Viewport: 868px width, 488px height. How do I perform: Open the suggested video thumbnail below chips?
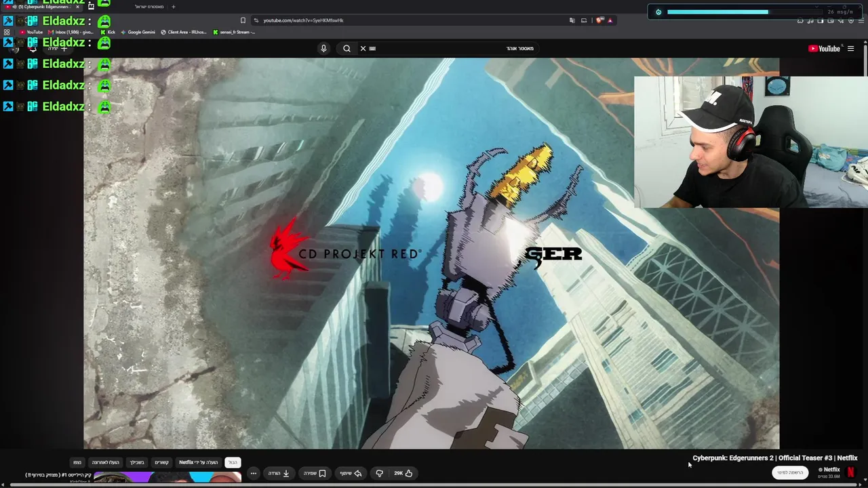click(167, 477)
